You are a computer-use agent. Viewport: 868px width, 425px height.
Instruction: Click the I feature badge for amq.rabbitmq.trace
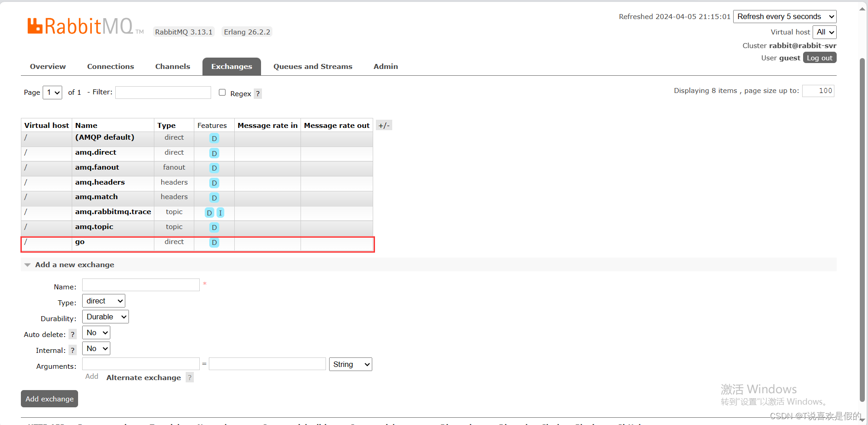coord(220,213)
